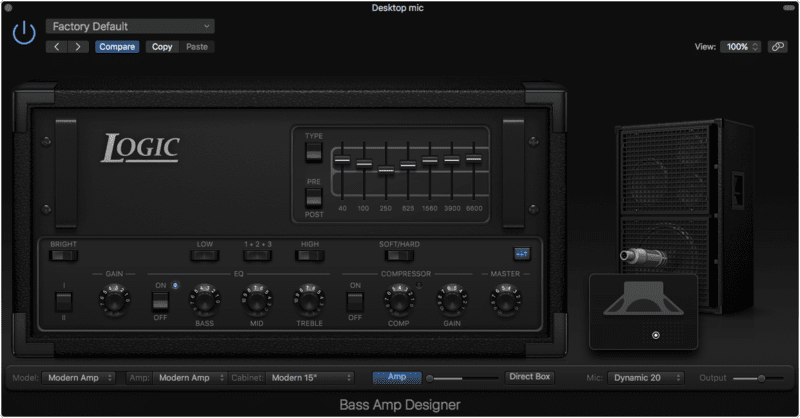This screenshot has width=800, height=418.
Task: Click the Compare button
Action: (117, 47)
